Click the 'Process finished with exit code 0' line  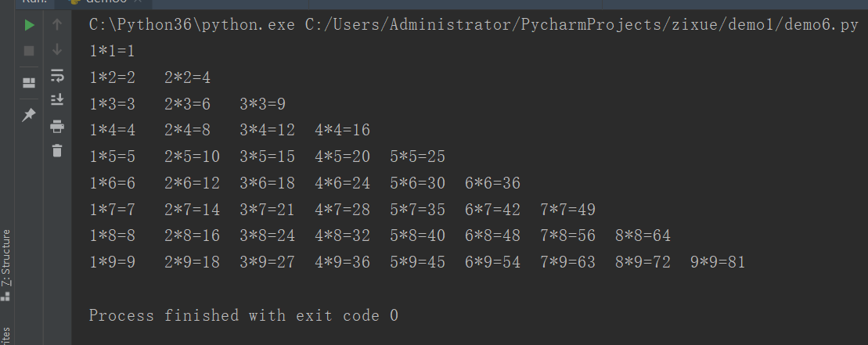click(x=243, y=315)
